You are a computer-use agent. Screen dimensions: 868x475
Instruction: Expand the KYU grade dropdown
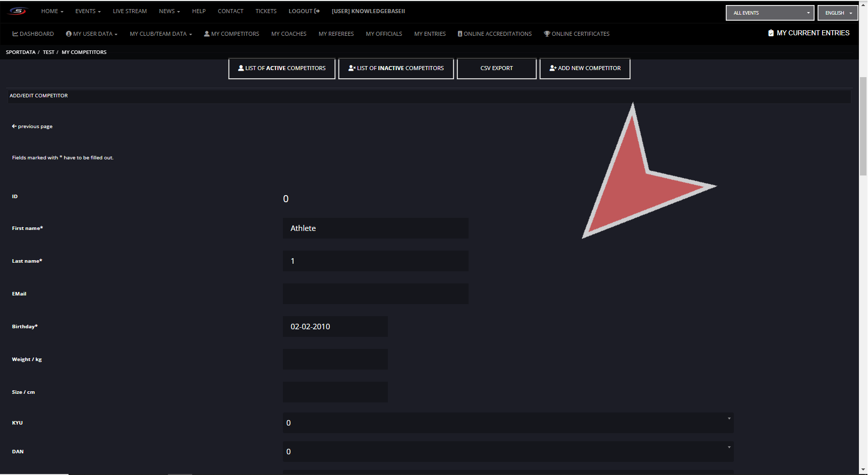point(508,423)
